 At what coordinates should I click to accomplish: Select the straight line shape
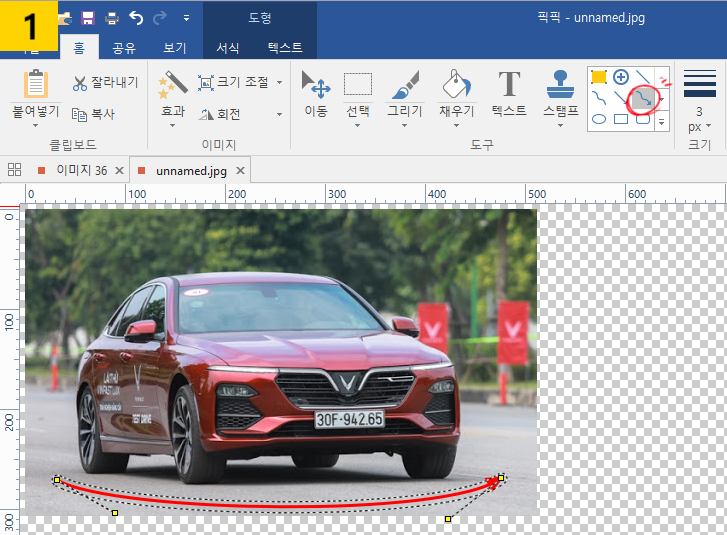[643, 77]
